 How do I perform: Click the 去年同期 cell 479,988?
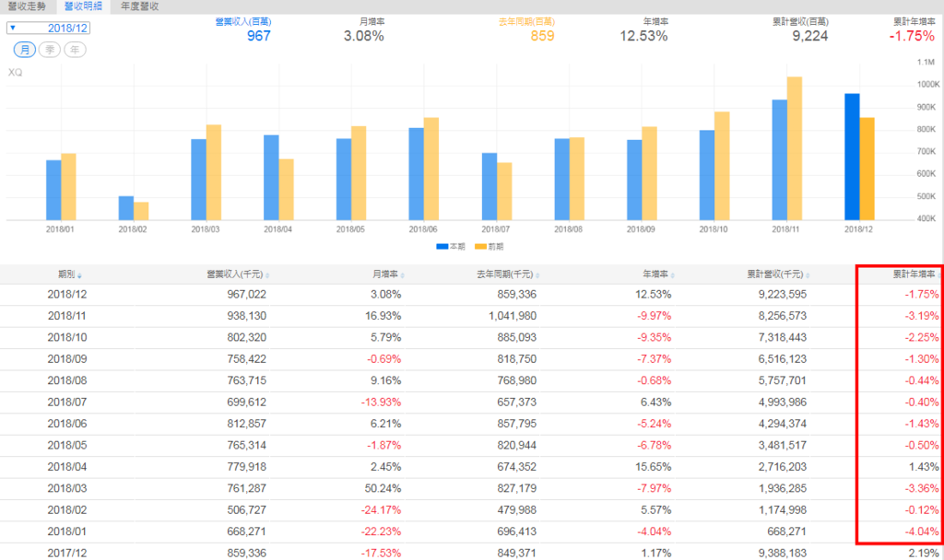click(516, 510)
